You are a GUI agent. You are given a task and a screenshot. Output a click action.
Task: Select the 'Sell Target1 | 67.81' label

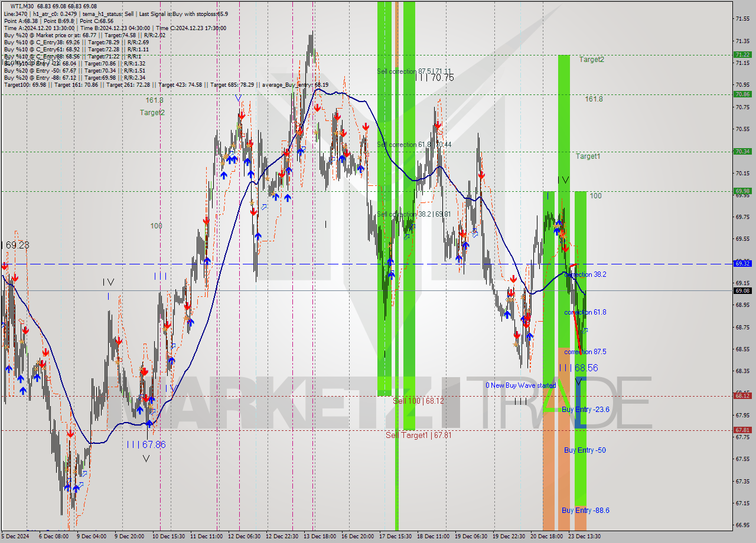point(418,435)
